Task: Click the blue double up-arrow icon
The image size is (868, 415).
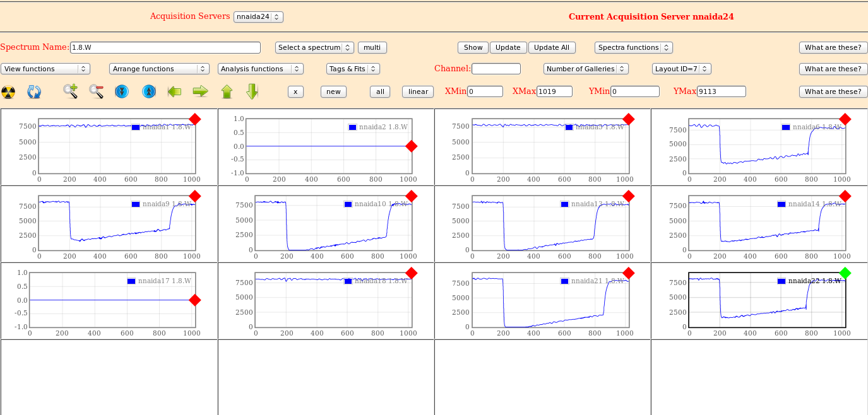Action: coord(148,91)
